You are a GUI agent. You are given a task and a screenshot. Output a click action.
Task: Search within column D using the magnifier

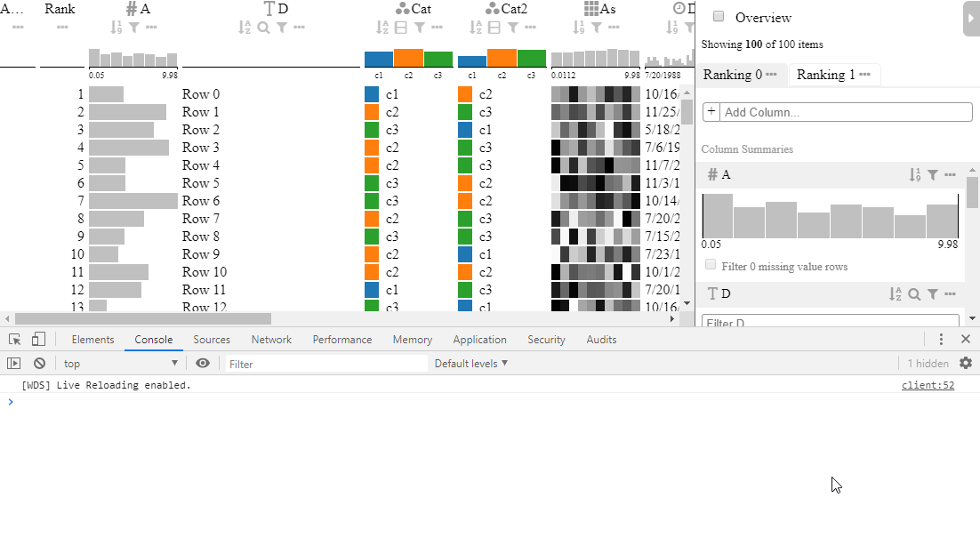(x=264, y=28)
